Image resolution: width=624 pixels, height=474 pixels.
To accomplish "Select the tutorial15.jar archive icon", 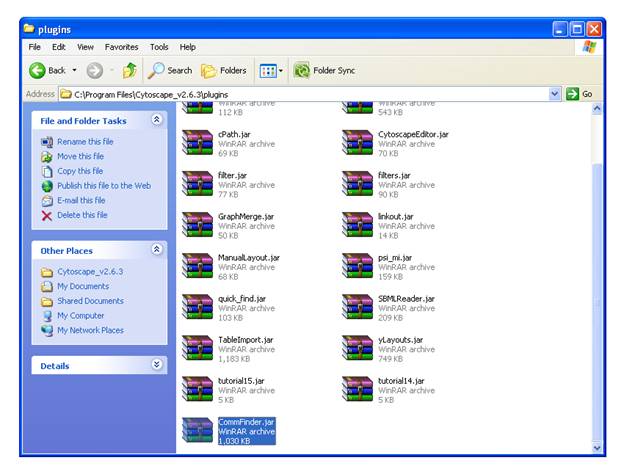I will coord(198,388).
